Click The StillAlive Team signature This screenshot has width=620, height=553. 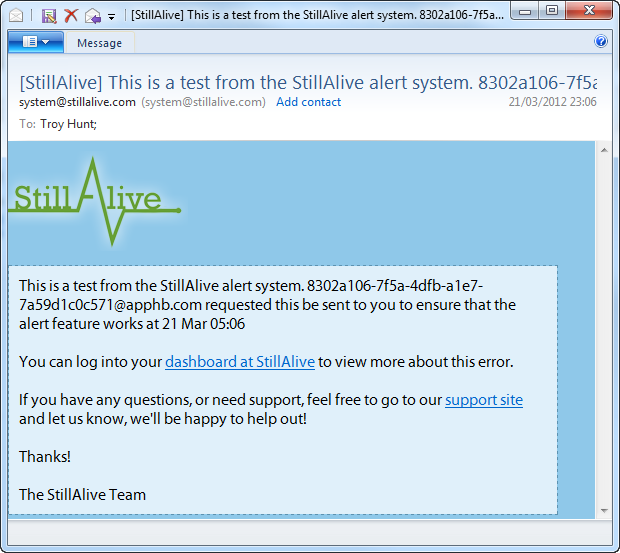coord(83,494)
